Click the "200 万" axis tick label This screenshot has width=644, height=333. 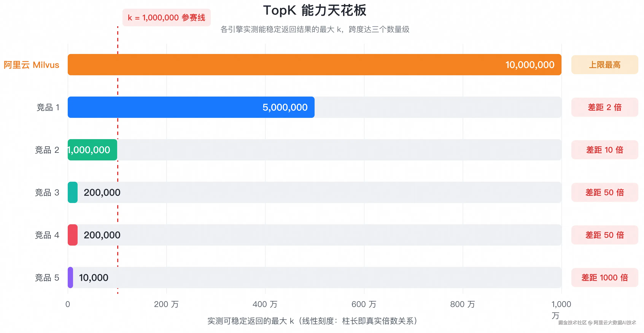coord(166,304)
